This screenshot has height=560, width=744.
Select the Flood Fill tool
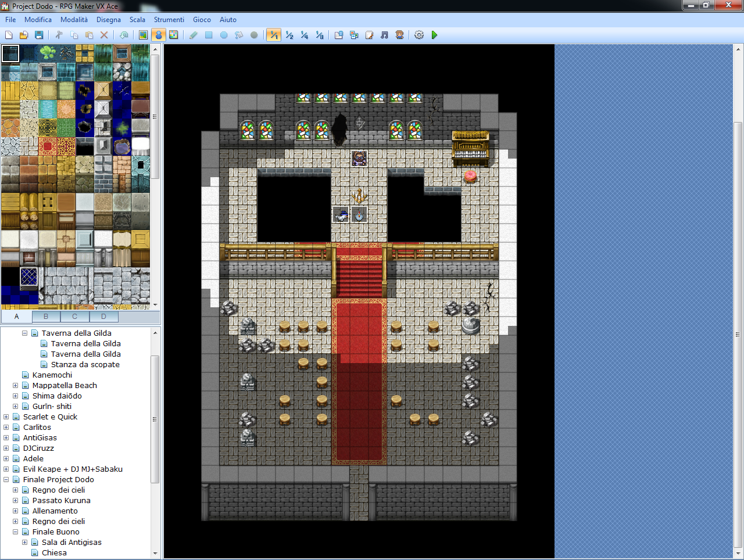239,35
